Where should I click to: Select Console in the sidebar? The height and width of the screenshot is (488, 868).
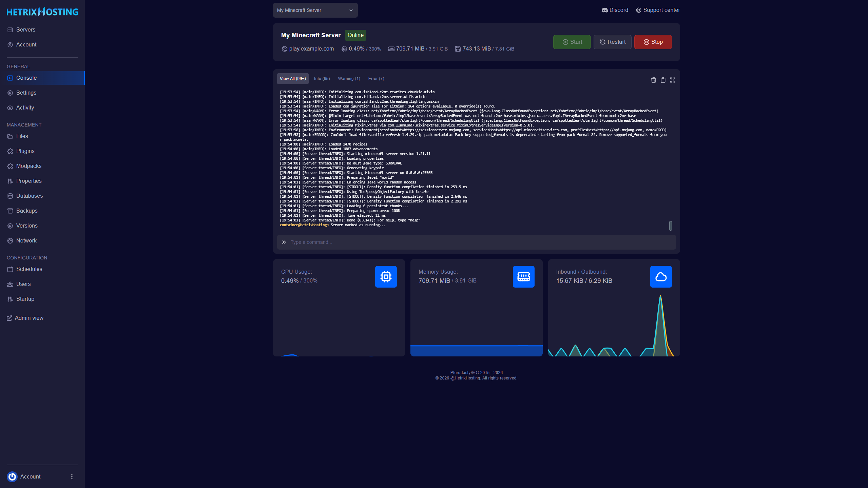click(x=42, y=78)
